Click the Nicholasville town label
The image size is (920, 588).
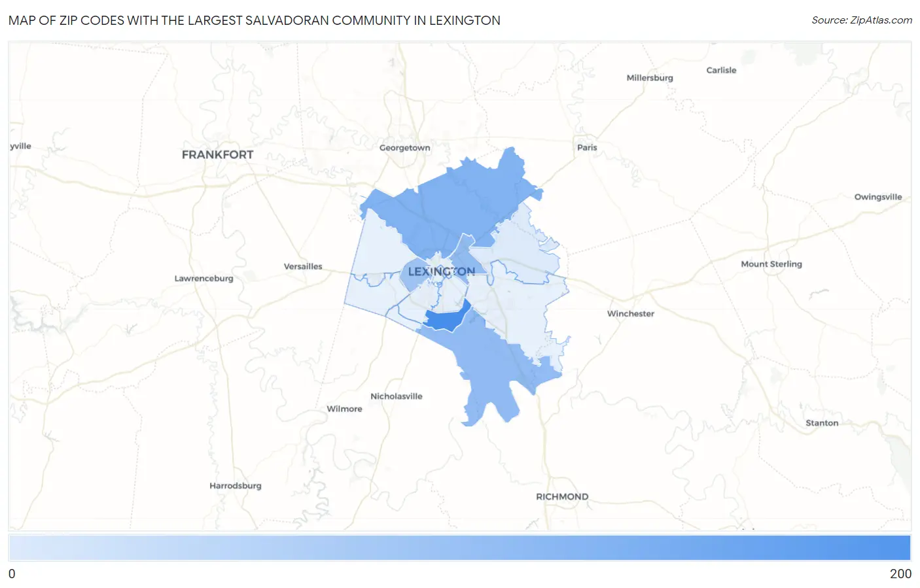point(397,396)
